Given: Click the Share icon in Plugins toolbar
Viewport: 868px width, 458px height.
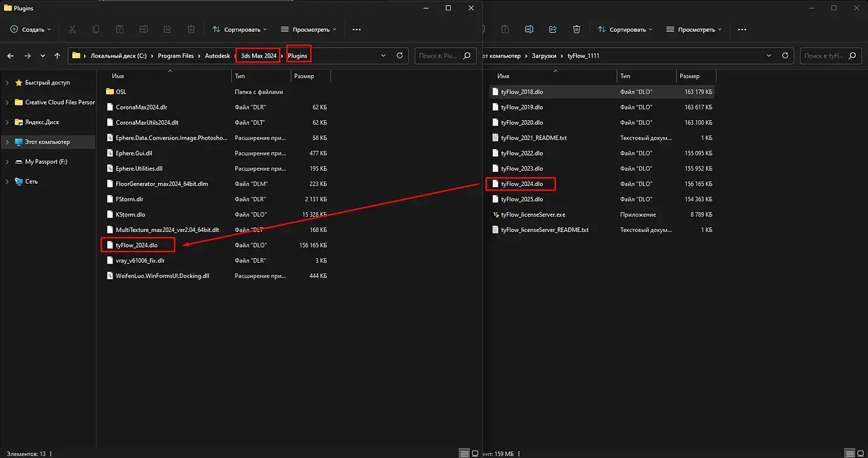Looking at the screenshot, I should click(167, 29).
